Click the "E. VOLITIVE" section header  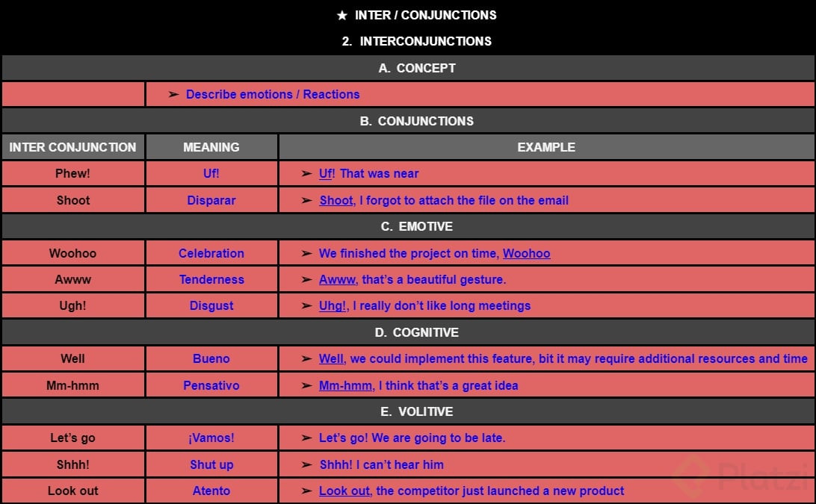[408, 411]
